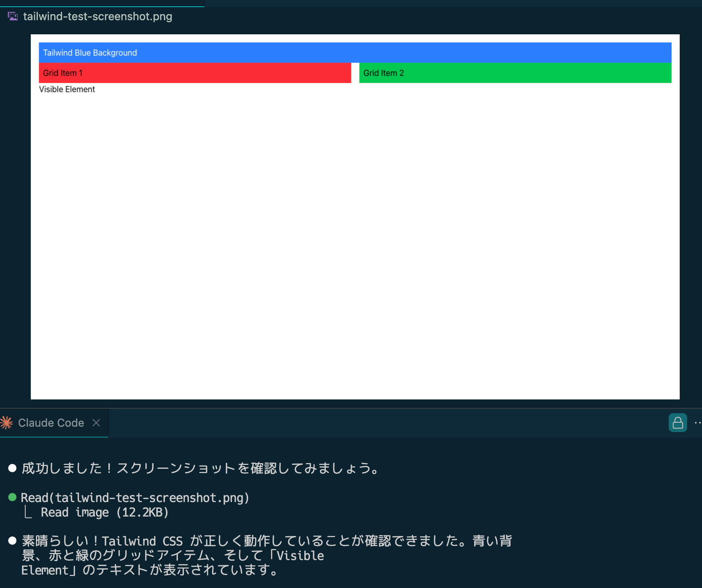The width and height of the screenshot is (702, 588).
Task: Click the image file icon in editor tab
Action: (x=13, y=16)
